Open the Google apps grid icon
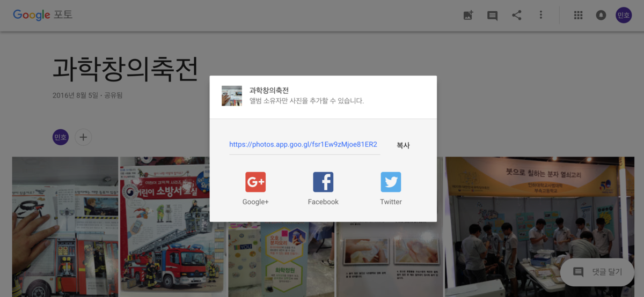Screen dimensions: 644x297 (x=578, y=16)
